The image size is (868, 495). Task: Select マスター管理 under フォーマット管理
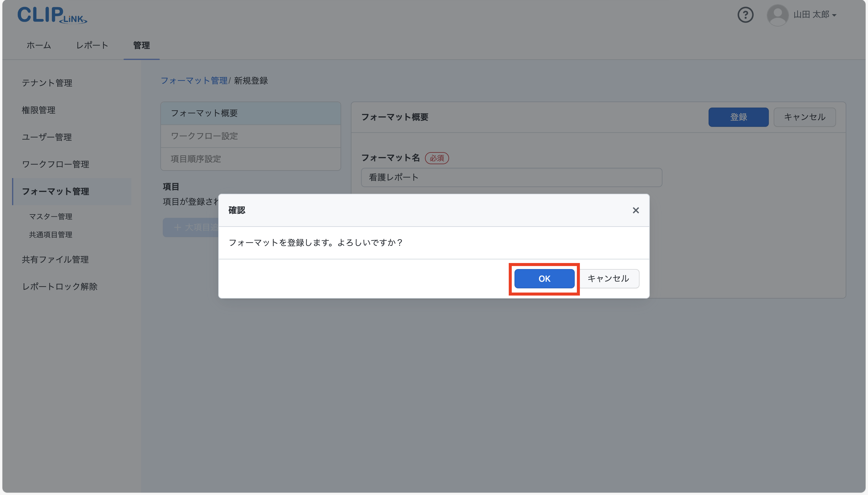50,216
